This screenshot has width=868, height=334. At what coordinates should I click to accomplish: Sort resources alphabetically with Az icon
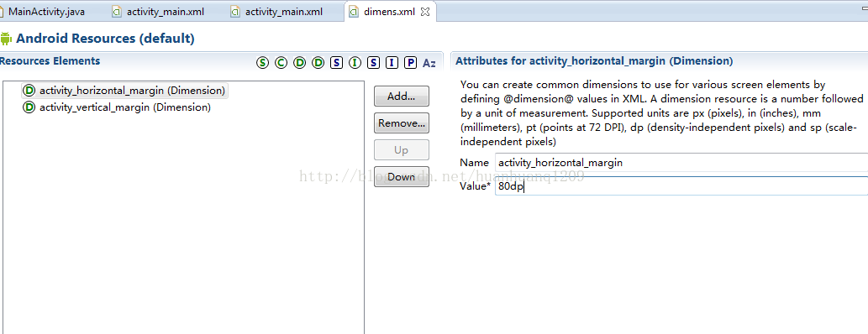coord(429,63)
